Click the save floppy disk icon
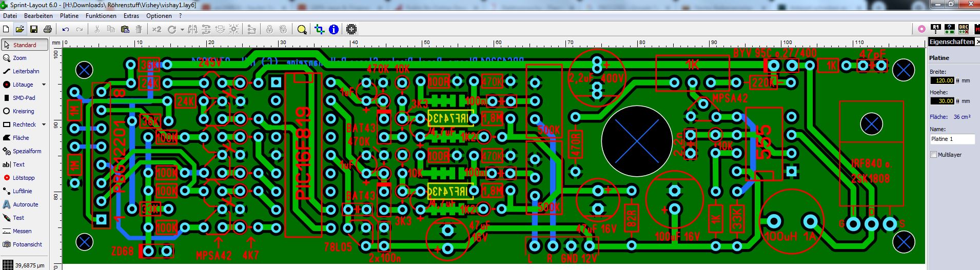Screen dimensions: 980x270 [x=34, y=29]
